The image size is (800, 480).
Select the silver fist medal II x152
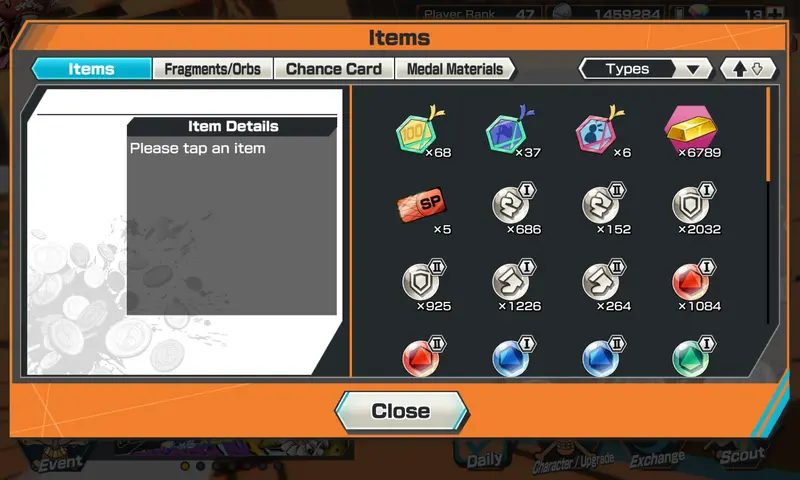pyautogui.click(x=605, y=208)
